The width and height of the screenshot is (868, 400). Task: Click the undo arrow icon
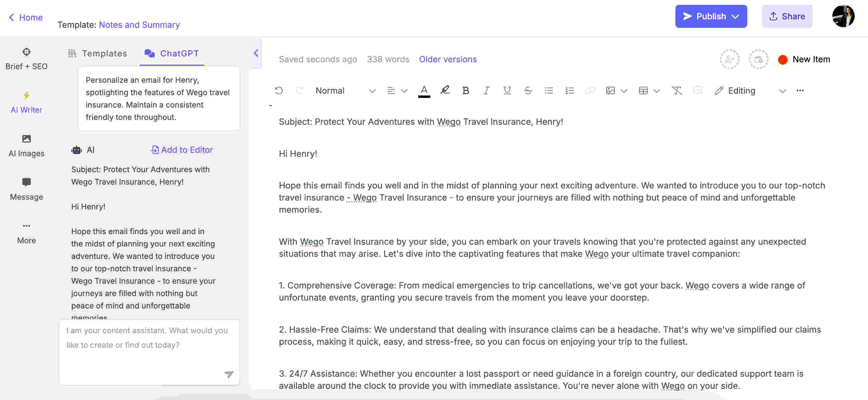tap(279, 90)
